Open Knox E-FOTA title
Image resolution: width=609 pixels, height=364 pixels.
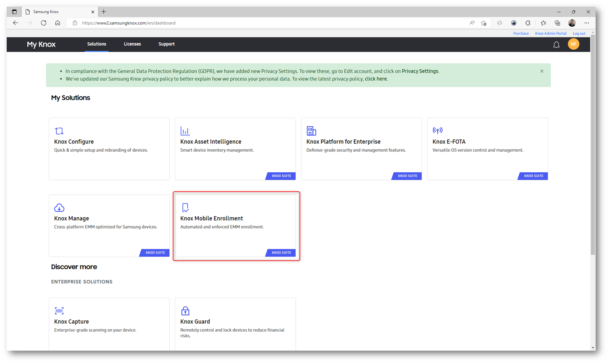(449, 142)
